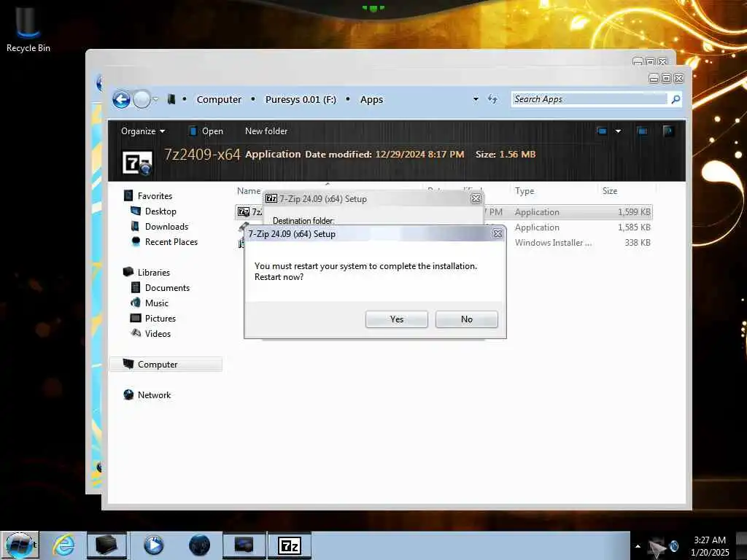The height and width of the screenshot is (560, 747).
Task: Close the 7-Zip Setup destination folder window
Action: pyautogui.click(x=476, y=199)
